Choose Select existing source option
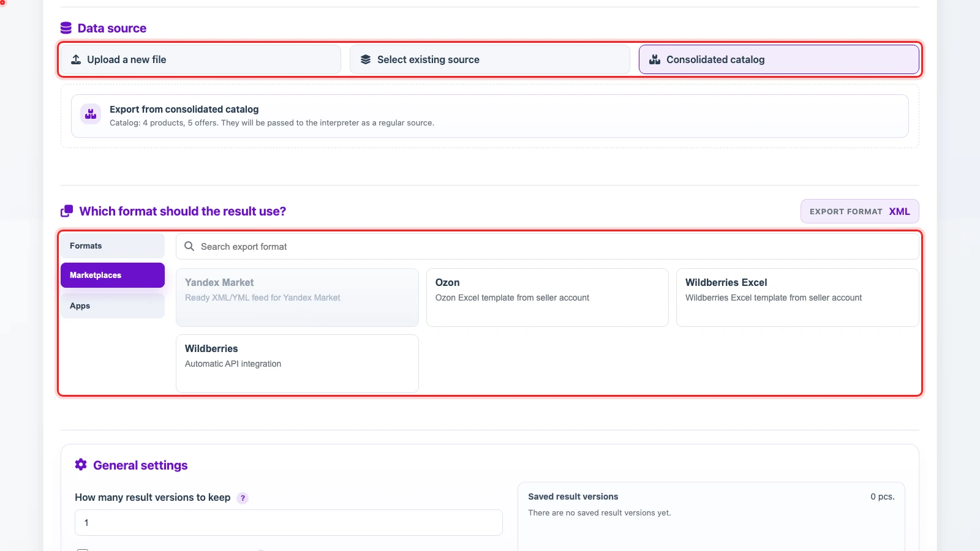The height and width of the screenshot is (551, 980). pos(490,59)
